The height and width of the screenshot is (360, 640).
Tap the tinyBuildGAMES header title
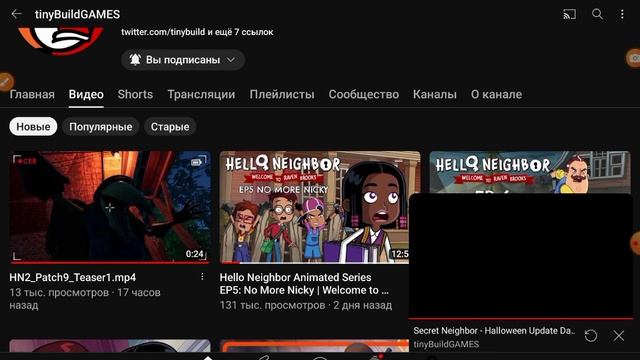78,14
